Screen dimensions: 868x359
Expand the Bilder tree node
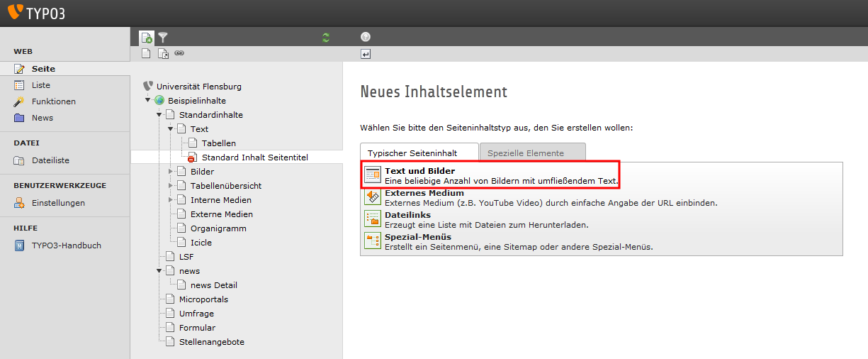[x=171, y=172]
